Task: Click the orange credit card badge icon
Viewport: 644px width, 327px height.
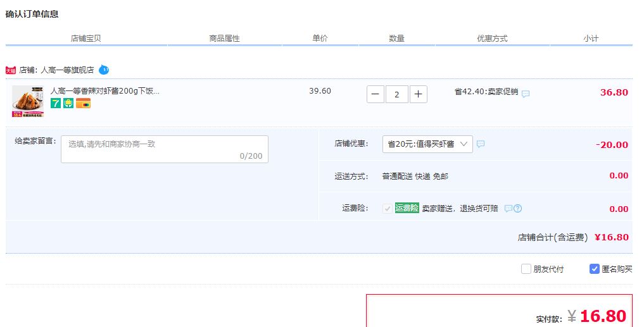Action: tap(84, 103)
